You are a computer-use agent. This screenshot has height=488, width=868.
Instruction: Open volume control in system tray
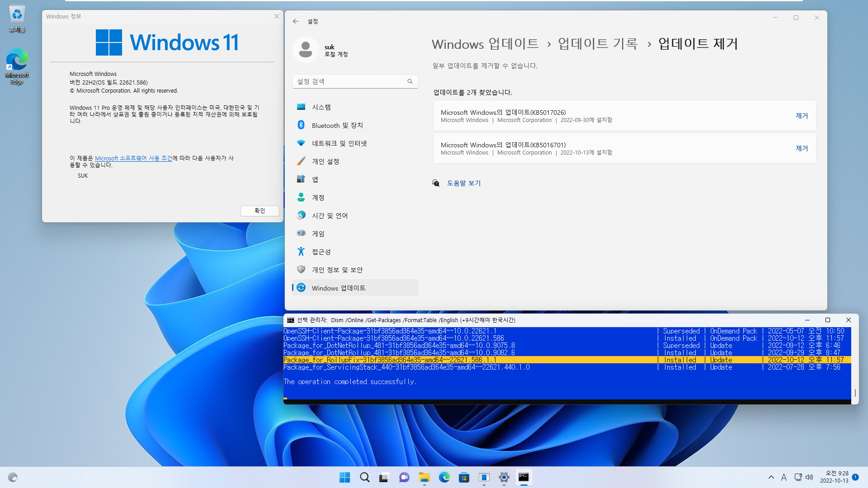pos(809,477)
